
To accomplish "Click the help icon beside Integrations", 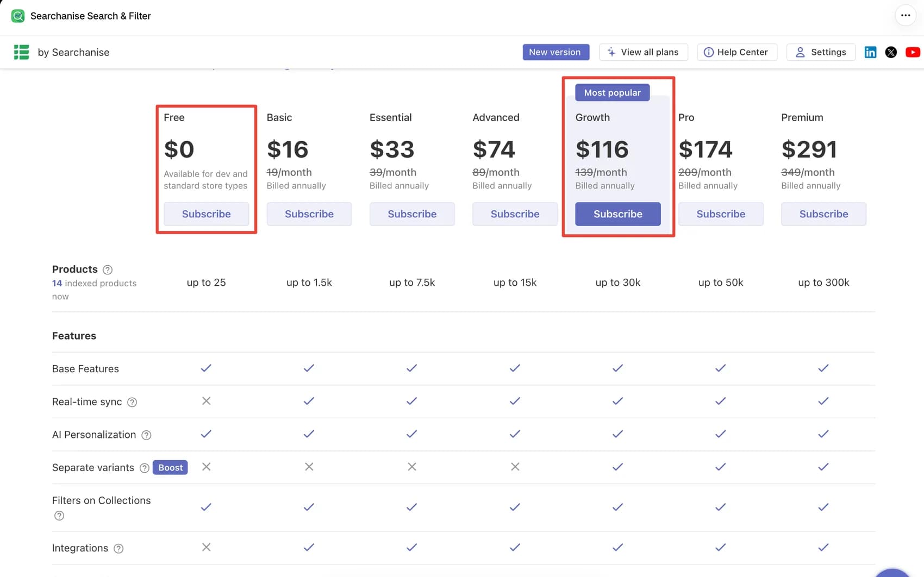I will tap(118, 549).
